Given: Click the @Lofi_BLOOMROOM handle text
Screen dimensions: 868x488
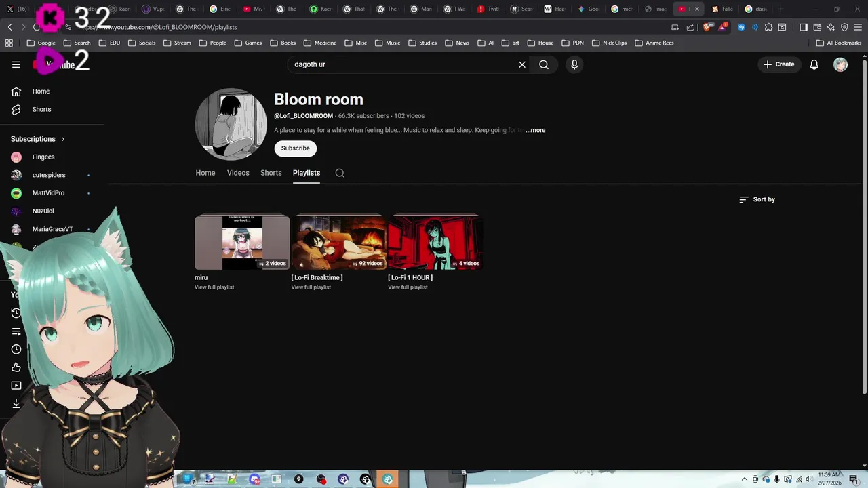Looking at the screenshot, I should pos(303,116).
